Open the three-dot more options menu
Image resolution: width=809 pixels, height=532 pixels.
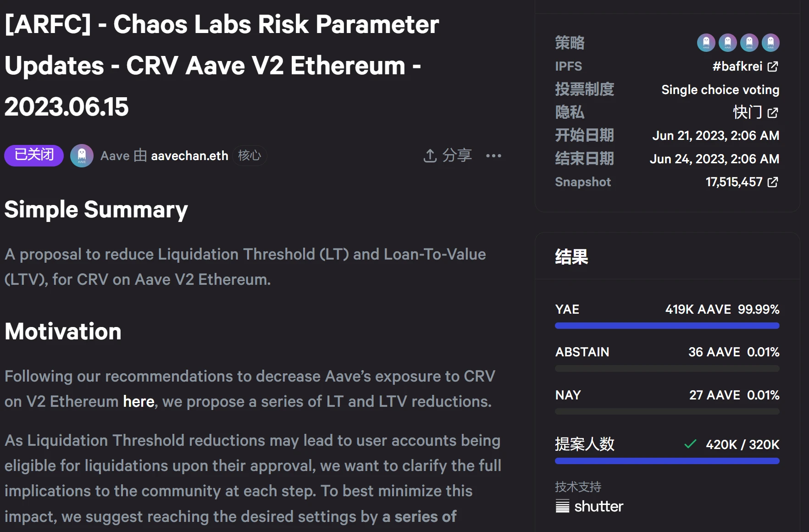coord(493,156)
